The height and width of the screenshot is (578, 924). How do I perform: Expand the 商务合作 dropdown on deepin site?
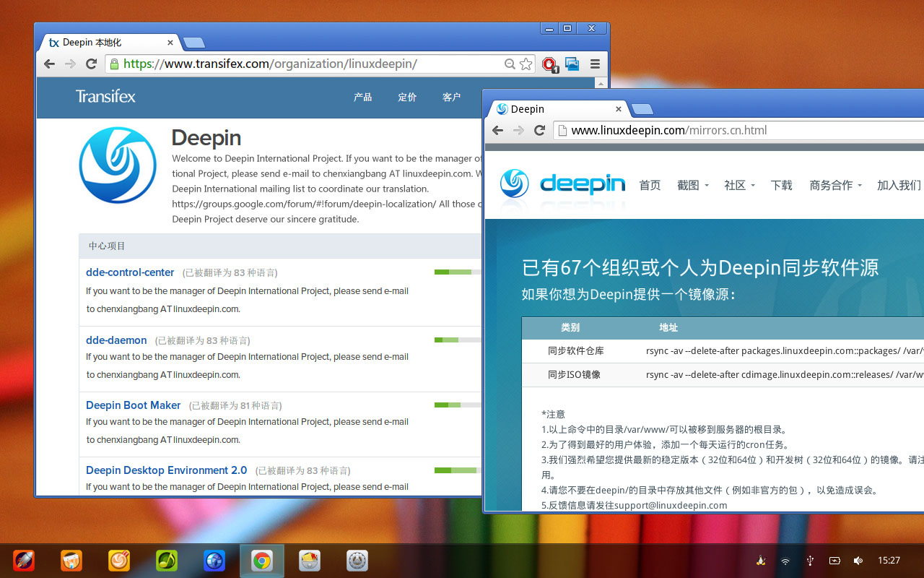tap(836, 185)
